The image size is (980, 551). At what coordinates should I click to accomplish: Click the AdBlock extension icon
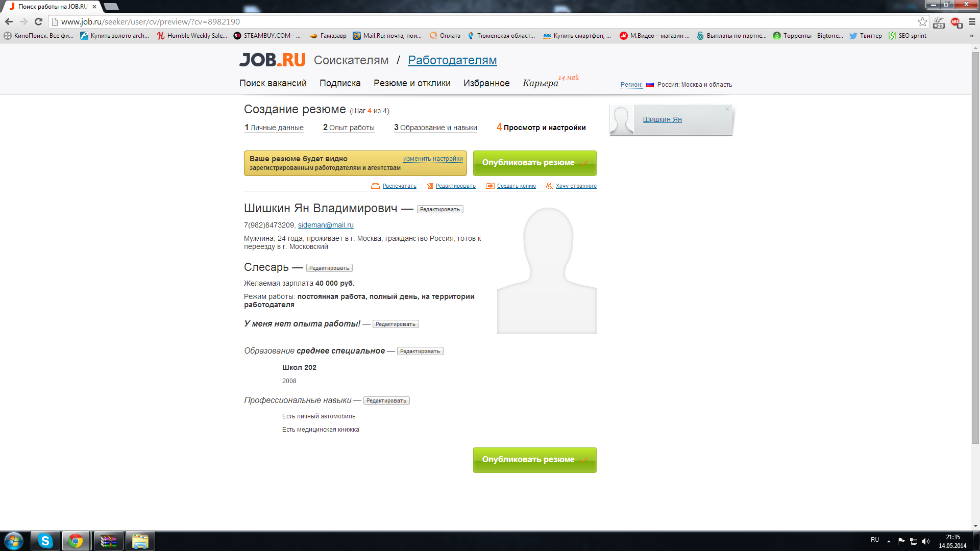955,22
